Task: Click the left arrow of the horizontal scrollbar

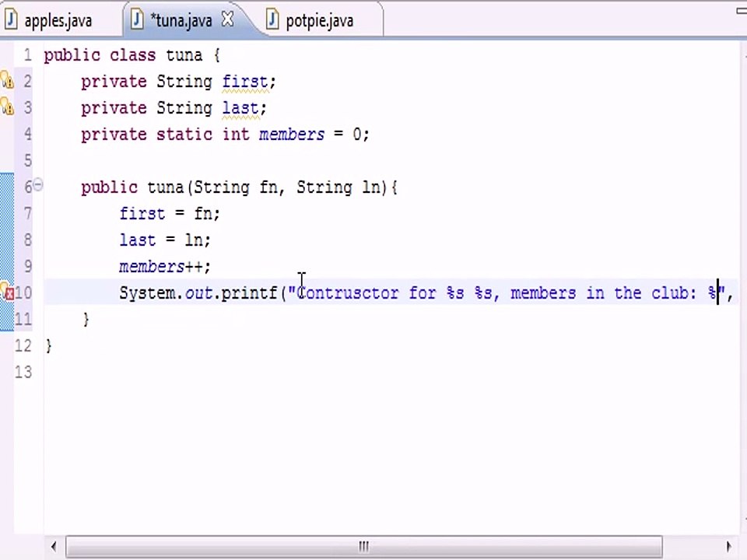Action: click(x=54, y=547)
